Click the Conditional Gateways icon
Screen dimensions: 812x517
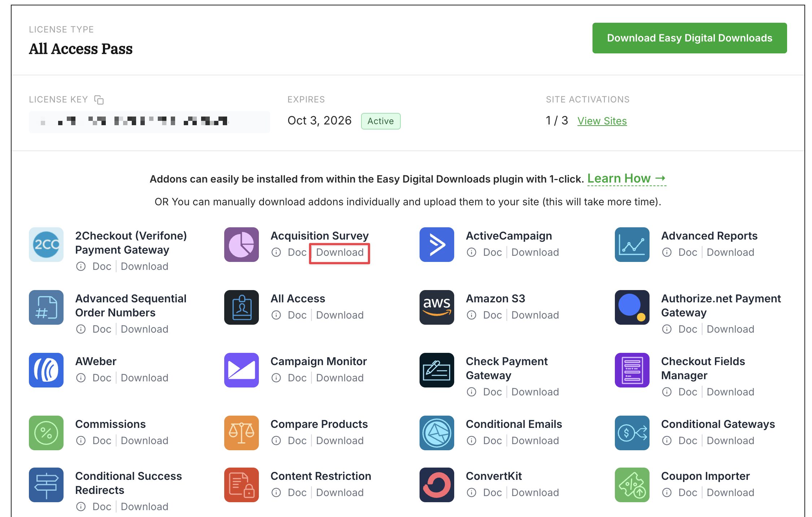pos(632,433)
